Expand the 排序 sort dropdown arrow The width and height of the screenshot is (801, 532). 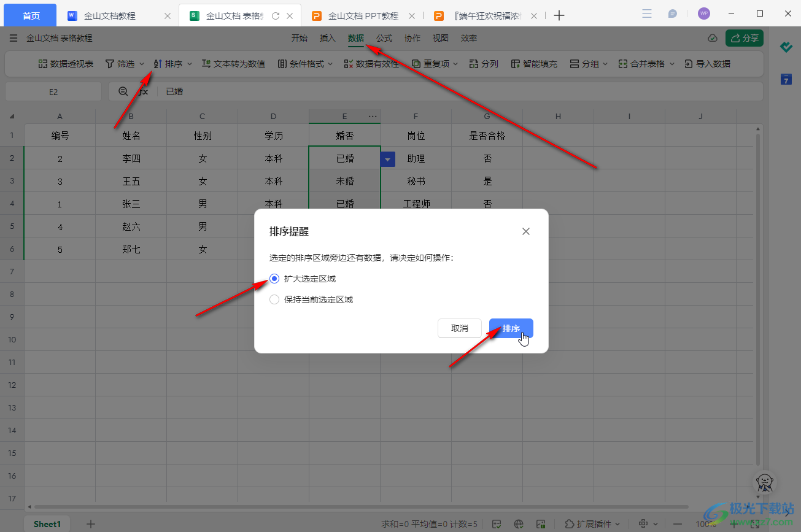click(190, 64)
